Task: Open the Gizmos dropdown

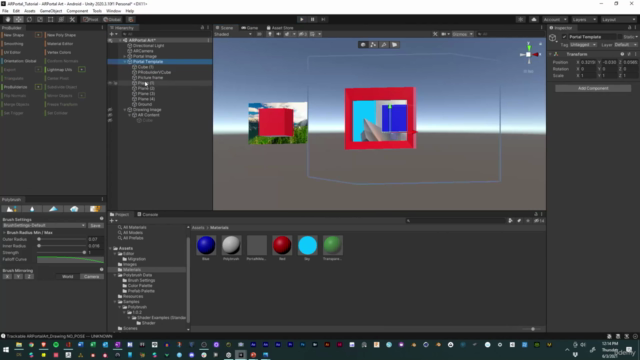Action: [x=462, y=34]
